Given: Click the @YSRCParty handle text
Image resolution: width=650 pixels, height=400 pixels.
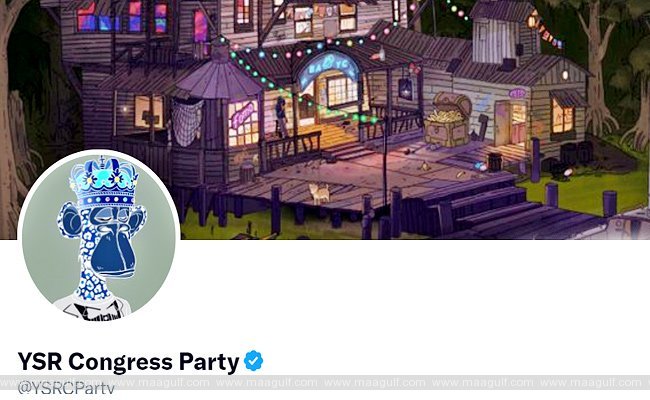Looking at the screenshot, I should point(66,388).
